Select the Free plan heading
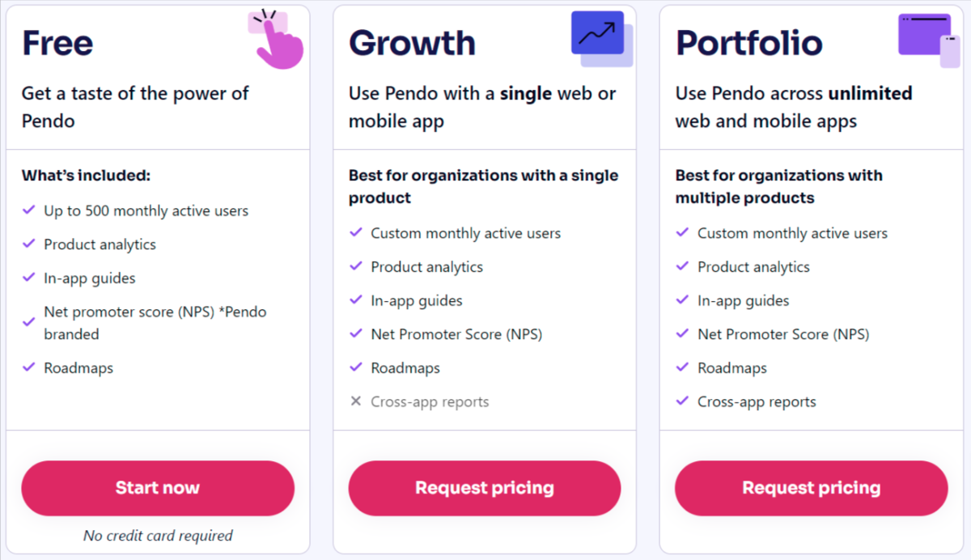971x560 pixels. pos(57,43)
